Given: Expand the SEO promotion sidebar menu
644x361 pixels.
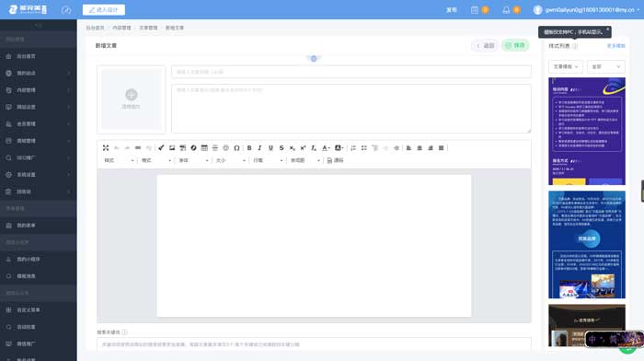Looking at the screenshot, I should point(39,157).
